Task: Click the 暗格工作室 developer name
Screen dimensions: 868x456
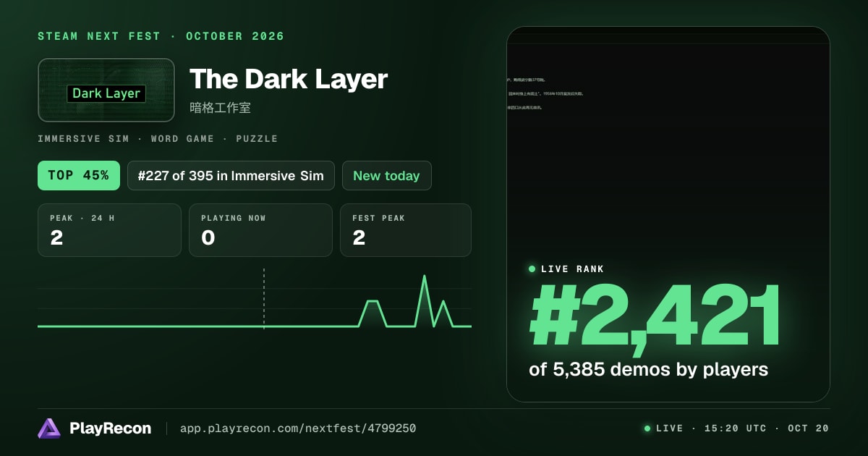Action: click(x=220, y=108)
